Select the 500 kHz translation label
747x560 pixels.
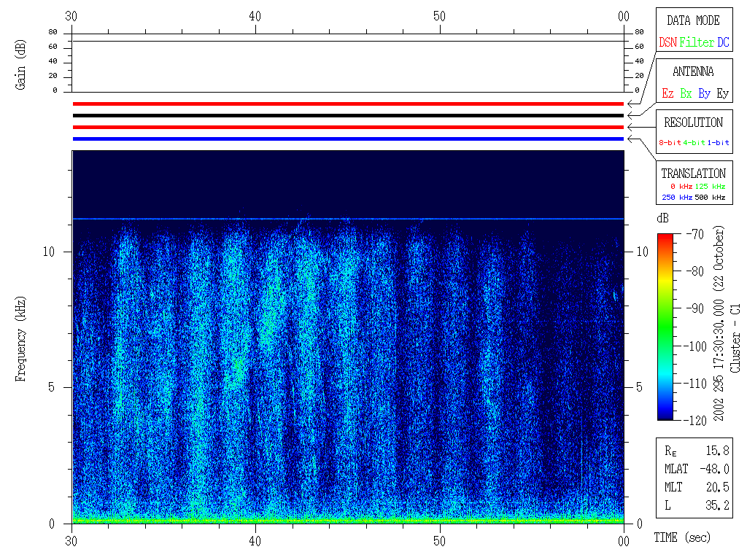point(710,198)
